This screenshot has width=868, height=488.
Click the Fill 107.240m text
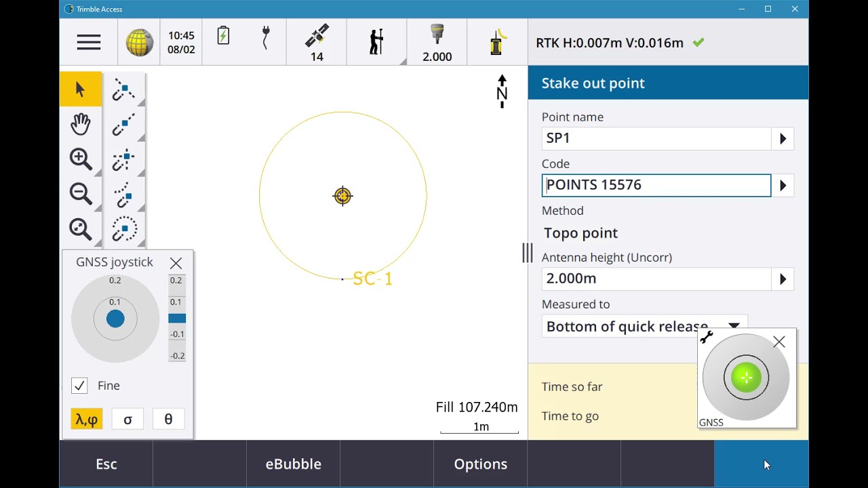(477, 407)
